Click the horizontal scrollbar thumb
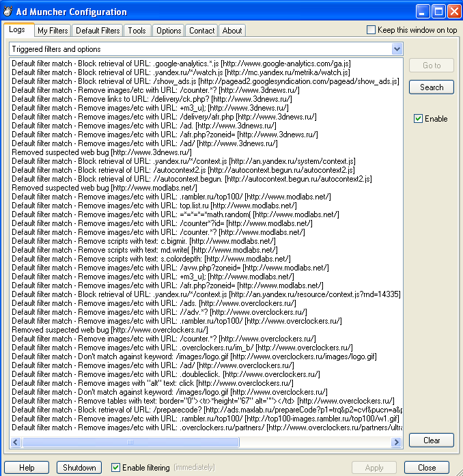 point(130,442)
